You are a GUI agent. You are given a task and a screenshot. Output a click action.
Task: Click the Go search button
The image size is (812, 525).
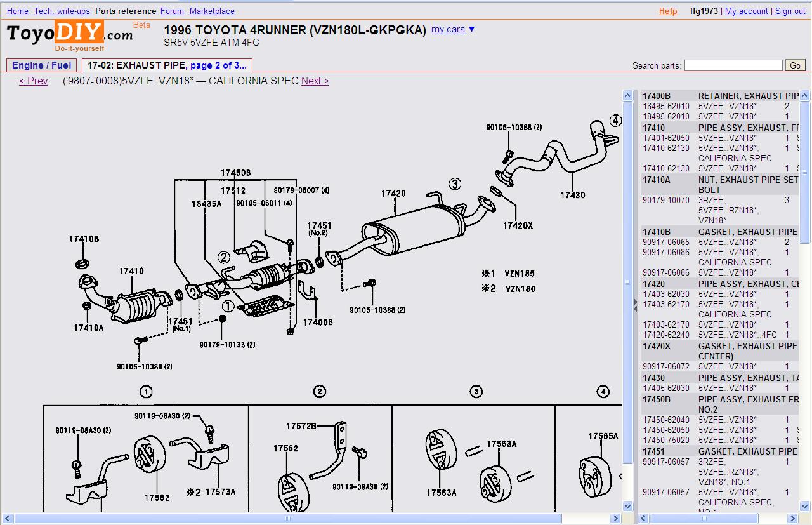click(x=796, y=65)
